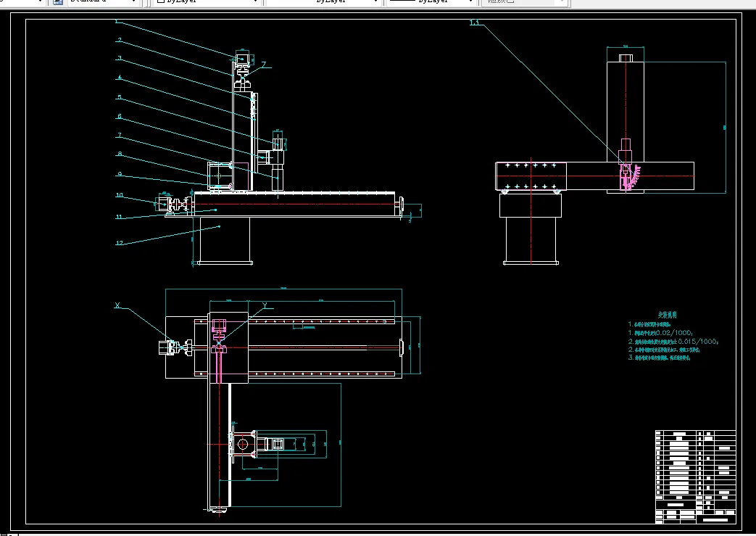This screenshot has height=536, width=756.
Task: Click part balloon number 10 label
Action: (x=120, y=195)
